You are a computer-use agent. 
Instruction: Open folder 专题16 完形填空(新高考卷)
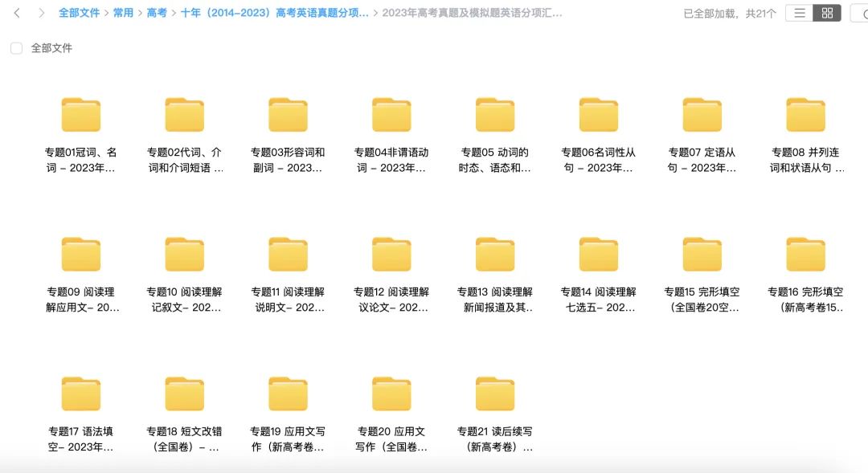805,255
